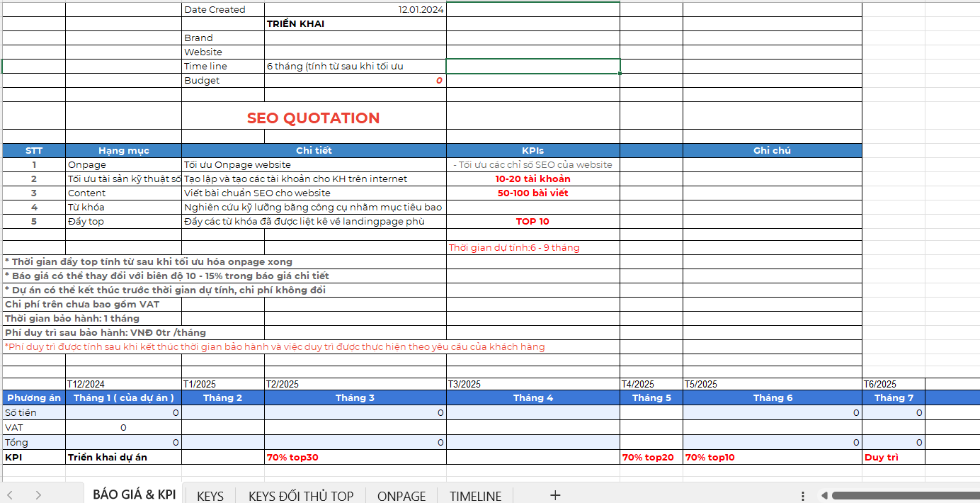
Task: Click the next sheet navigation arrow
Action: pyautogui.click(x=38, y=495)
